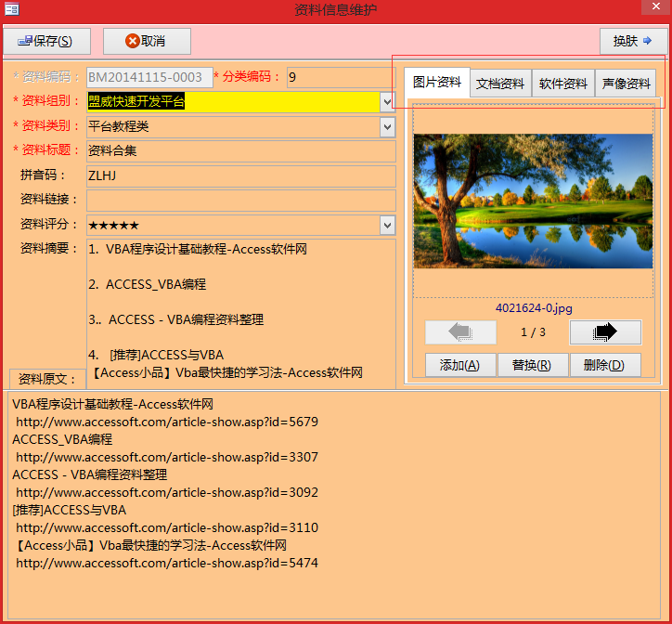Close the 资料信息维护 window

(656, 6)
